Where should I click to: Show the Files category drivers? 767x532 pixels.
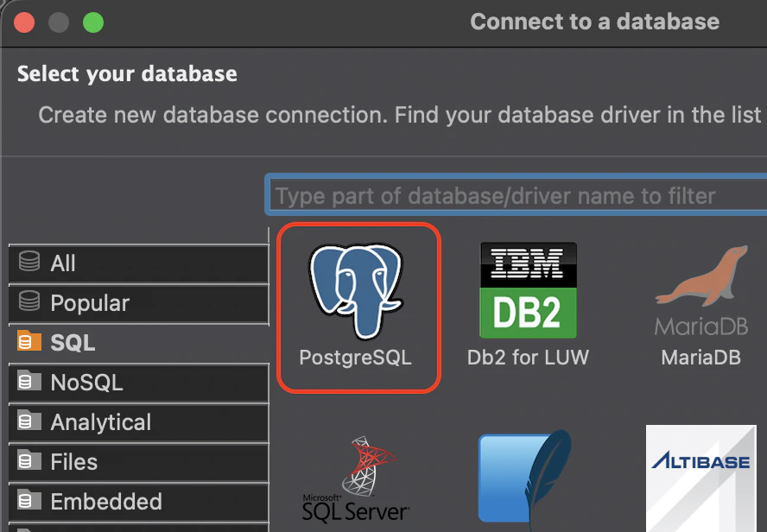pyautogui.click(x=139, y=462)
